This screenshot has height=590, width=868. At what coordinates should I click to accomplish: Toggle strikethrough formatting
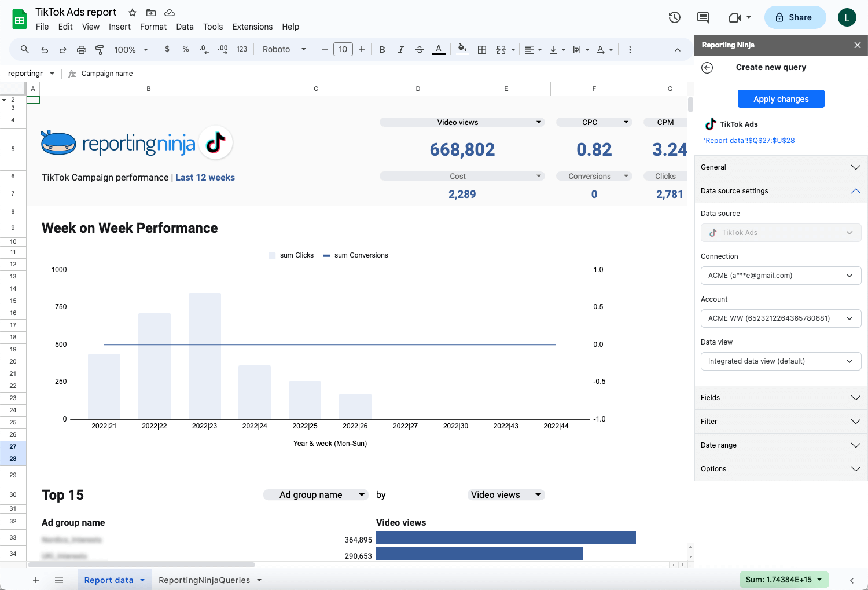[420, 50]
